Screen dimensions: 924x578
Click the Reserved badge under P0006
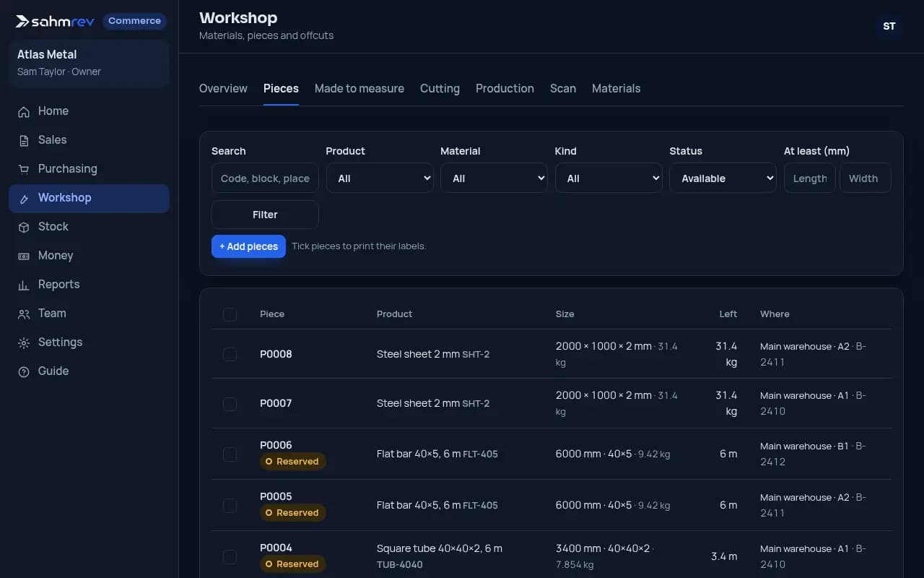(x=293, y=462)
